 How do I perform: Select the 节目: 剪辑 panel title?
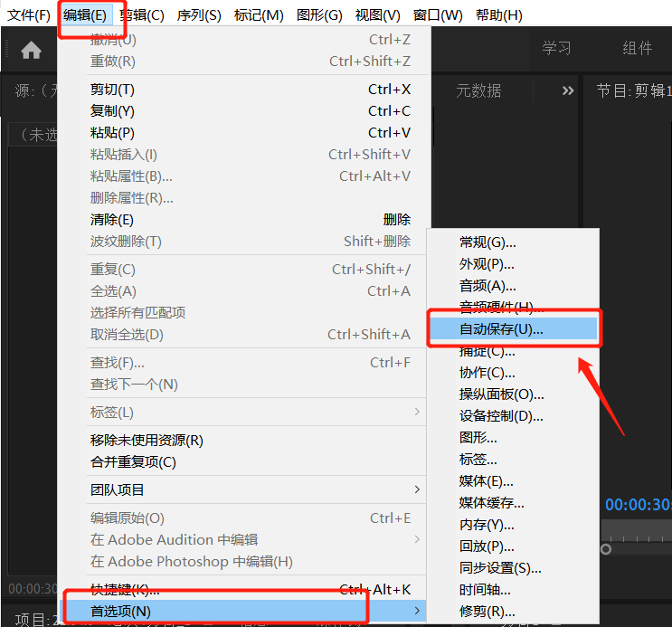633,90
